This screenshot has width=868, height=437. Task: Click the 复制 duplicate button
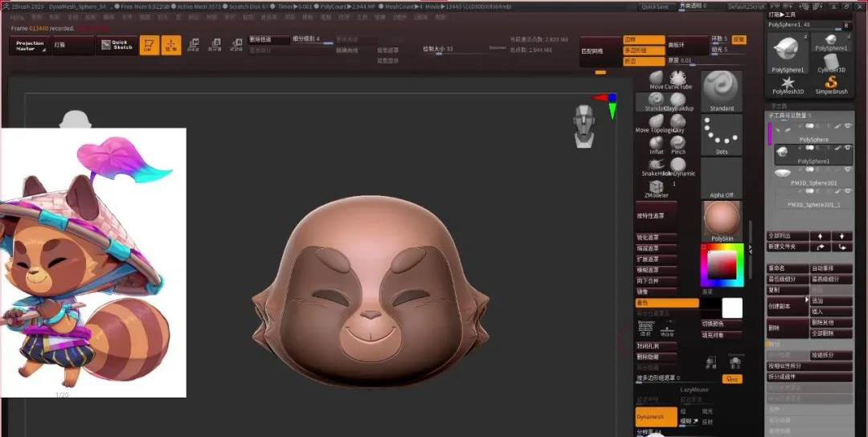coord(788,291)
